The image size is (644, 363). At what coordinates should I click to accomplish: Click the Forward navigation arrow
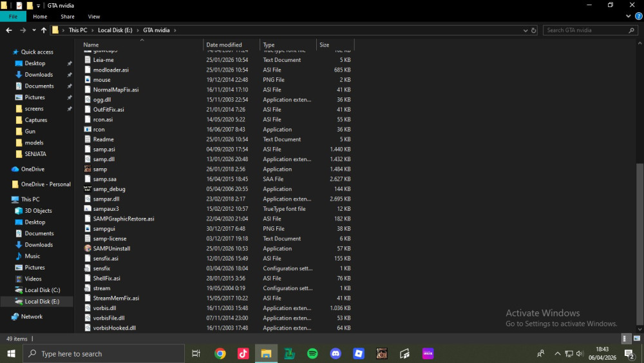23,30
